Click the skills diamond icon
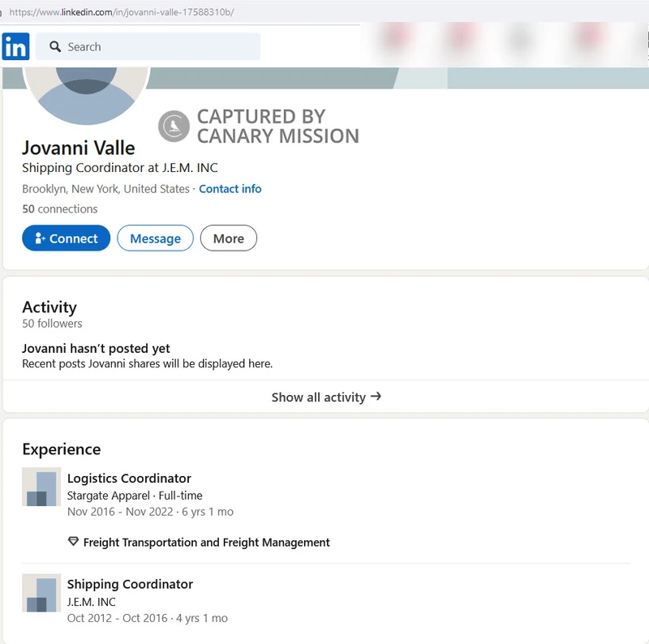 coord(73,541)
